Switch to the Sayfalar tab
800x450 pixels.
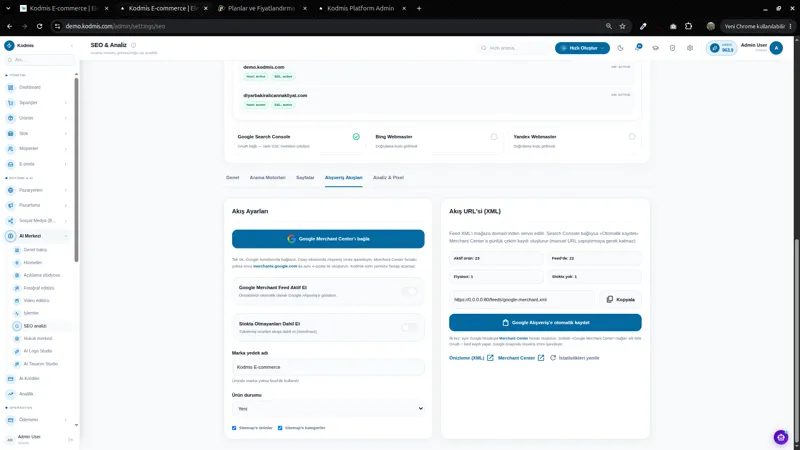tap(305, 178)
